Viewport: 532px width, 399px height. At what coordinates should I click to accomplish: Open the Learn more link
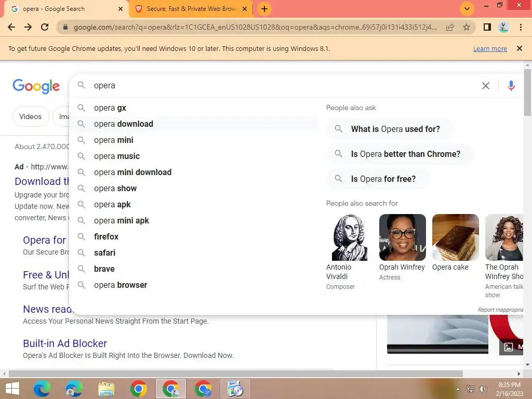pyautogui.click(x=490, y=48)
